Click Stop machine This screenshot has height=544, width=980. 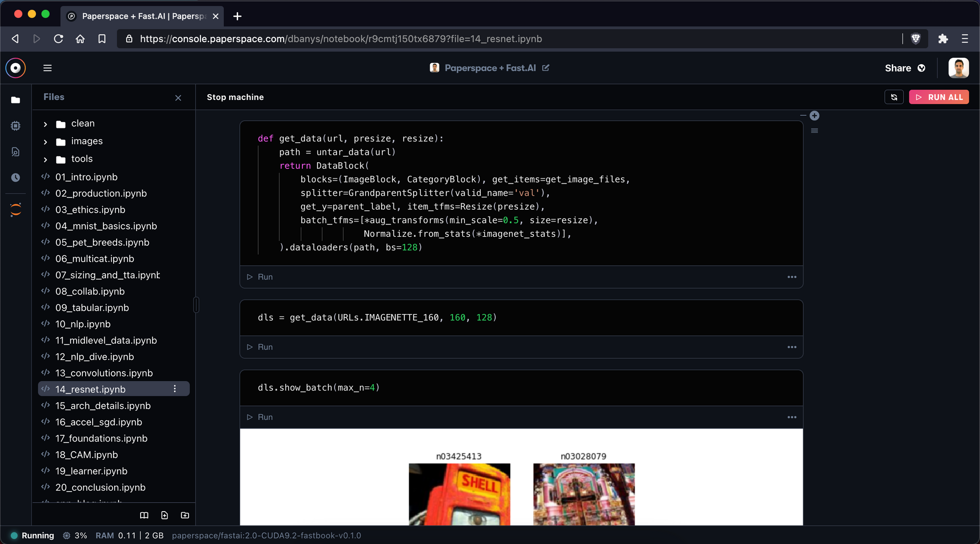235,97
